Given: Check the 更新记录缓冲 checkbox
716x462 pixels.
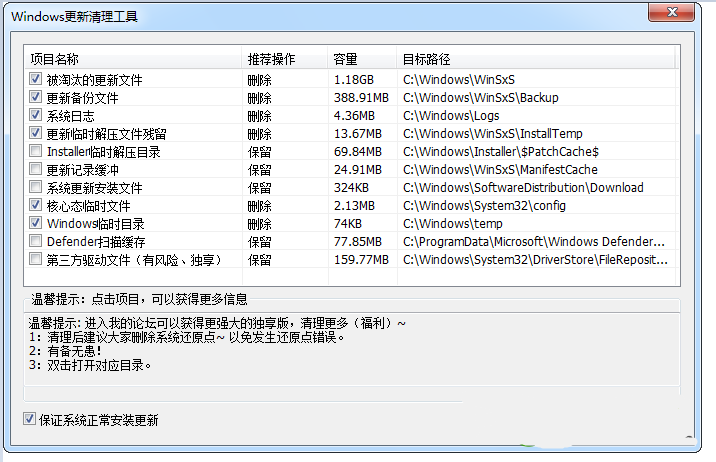Looking at the screenshot, I should point(35,169).
